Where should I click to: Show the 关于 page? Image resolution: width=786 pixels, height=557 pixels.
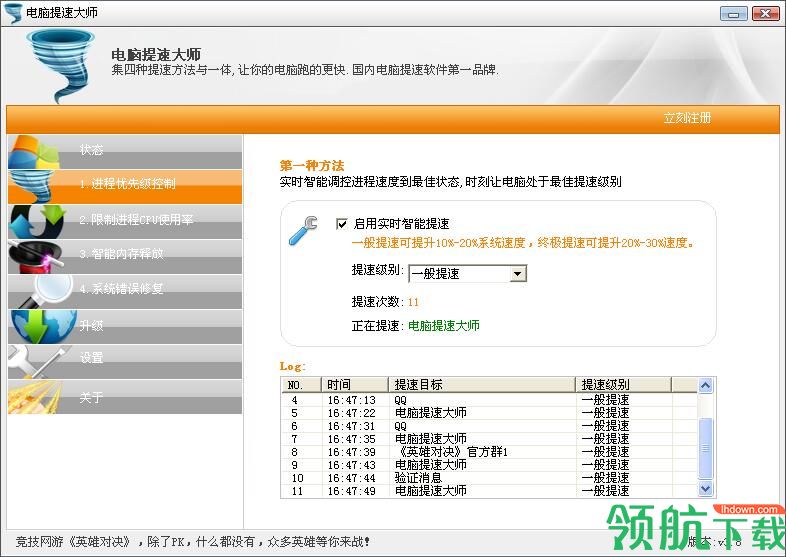pos(125,397)
